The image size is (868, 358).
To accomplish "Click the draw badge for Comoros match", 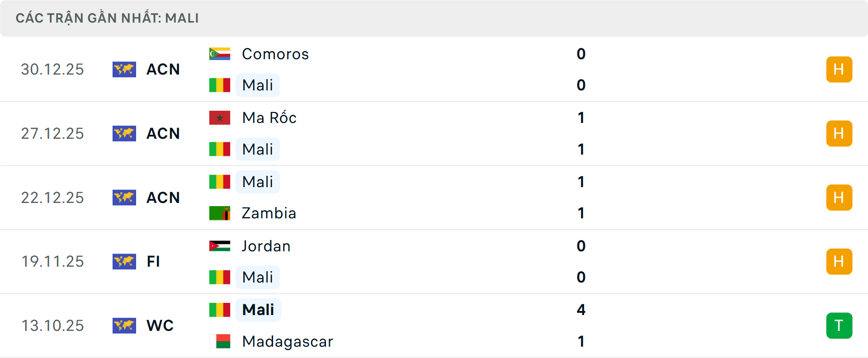I will pyautogui.click(x=839, y=69).
